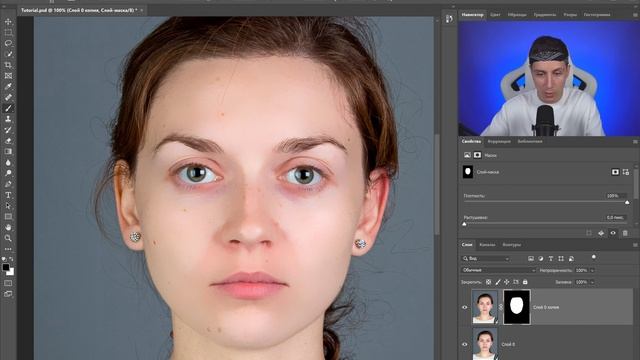Screen dimensions: 640x360
Task: Toggle Quick Mask mode
Action: point(8,283)
